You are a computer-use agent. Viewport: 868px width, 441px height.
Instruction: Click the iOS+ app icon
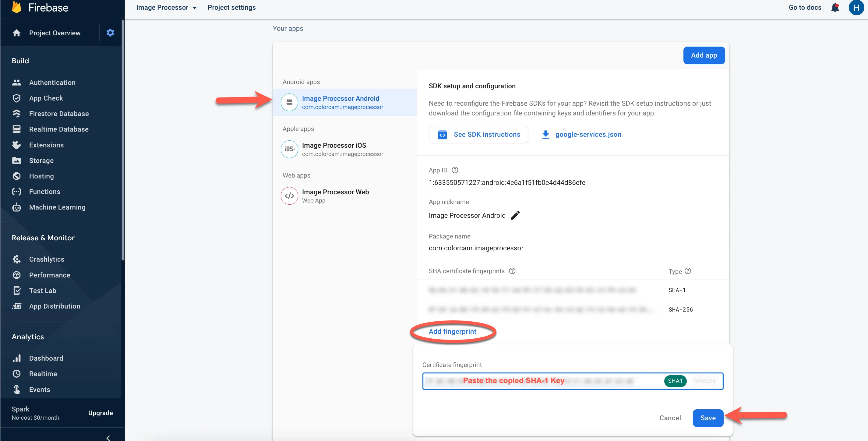pyautogui.click(x=289, y=149)
